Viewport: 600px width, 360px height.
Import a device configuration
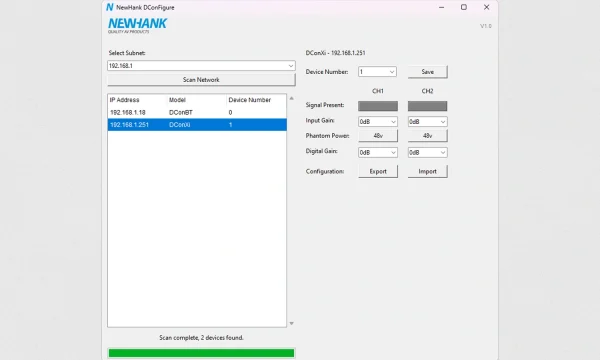click(x=427, y=171)
